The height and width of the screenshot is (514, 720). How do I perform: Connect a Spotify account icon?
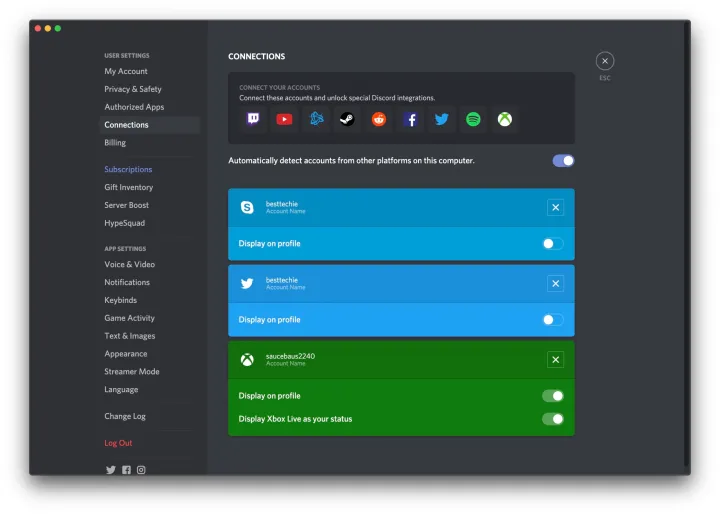pyautogui.click(x=473, y=119)
